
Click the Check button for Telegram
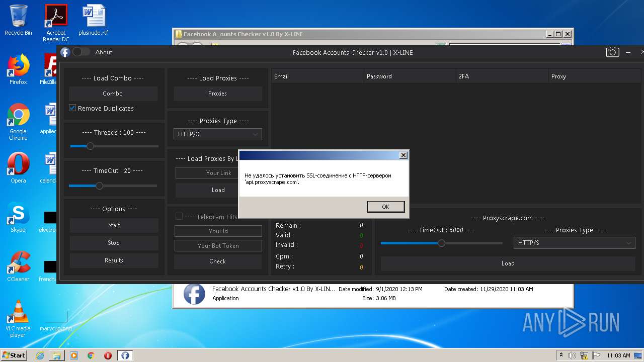point(218,261)
